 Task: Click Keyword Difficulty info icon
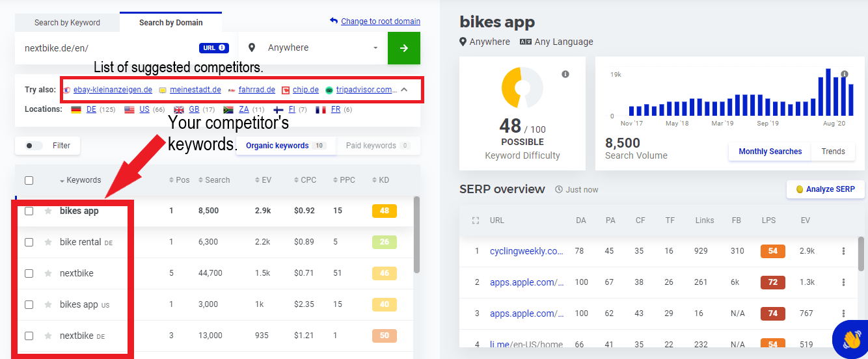pos(565,74)
